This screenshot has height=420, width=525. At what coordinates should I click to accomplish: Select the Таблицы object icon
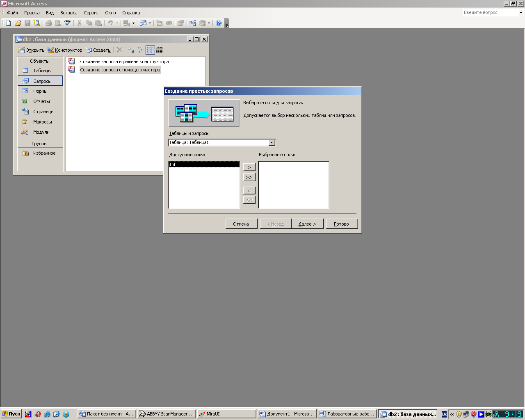pos(25,71)
